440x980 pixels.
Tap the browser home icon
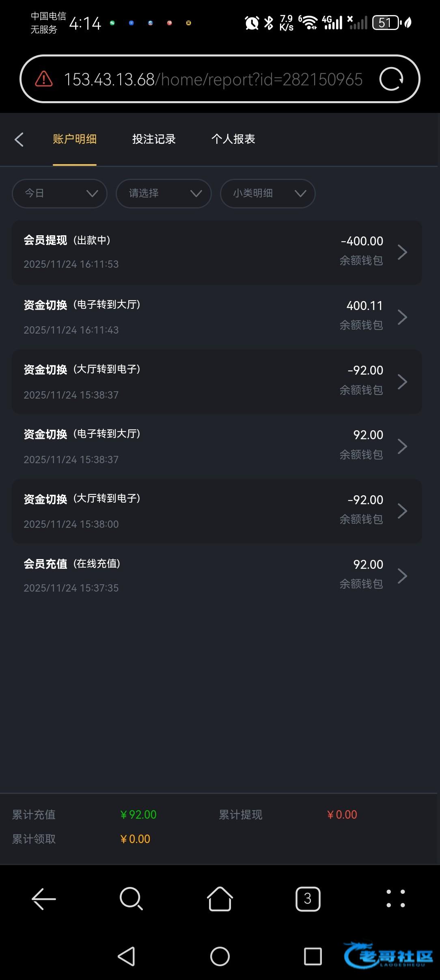pyautogui.click(x=220, y=899)
